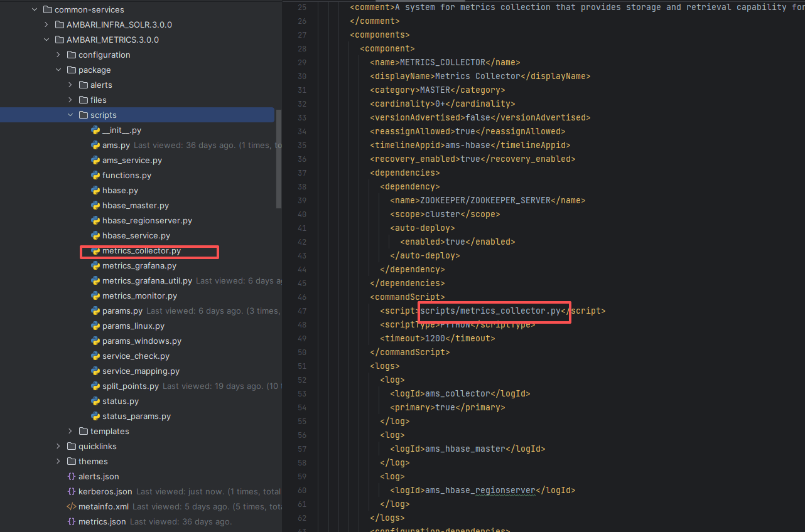
Task: Click the XML icon of metainfo.xml
Action: tap(72, 507)
